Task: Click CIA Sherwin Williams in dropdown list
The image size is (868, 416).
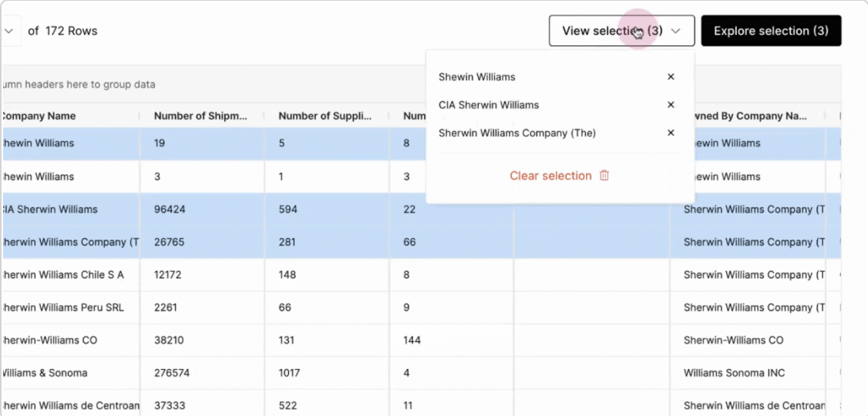Action: click(489, 105)
